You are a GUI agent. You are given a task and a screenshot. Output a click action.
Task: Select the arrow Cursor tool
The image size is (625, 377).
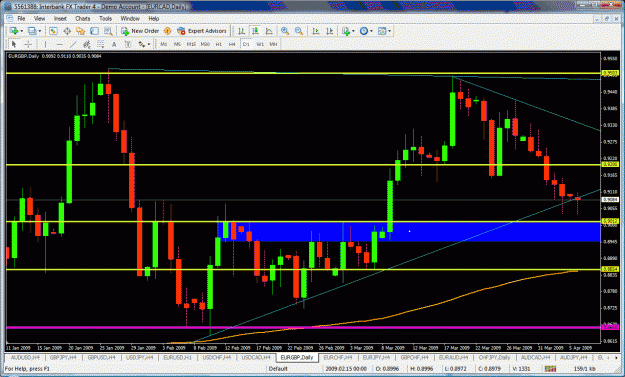point(14,44)
